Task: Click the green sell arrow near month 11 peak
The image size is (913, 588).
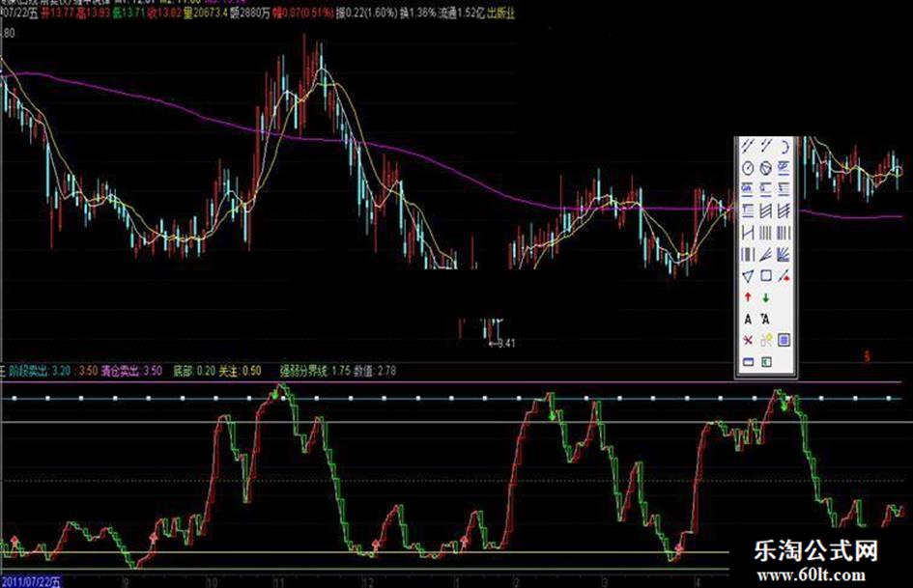Action: pos(278,392)
